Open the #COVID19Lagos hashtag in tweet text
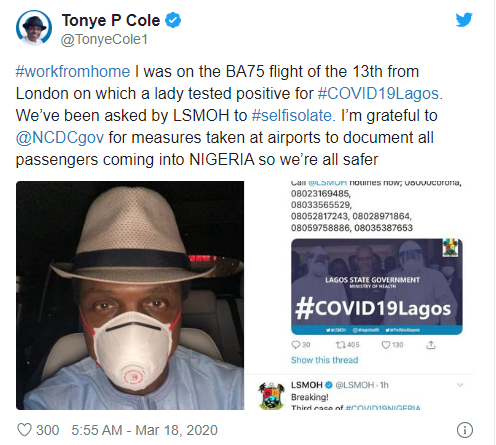 pos(378,94)
